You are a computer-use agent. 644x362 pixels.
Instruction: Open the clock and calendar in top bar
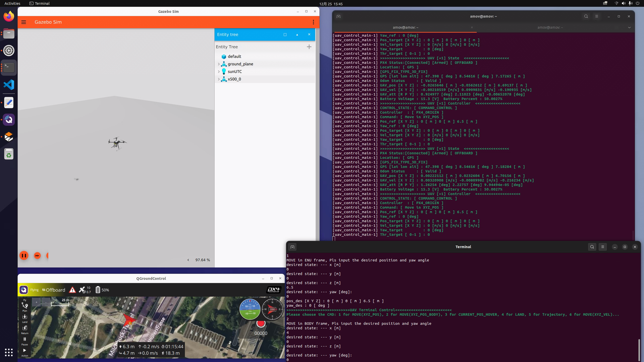tap(331, 4)
